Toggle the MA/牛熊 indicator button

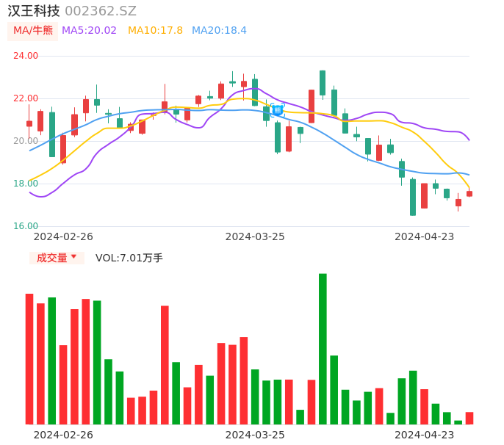(x=32, y=31)
